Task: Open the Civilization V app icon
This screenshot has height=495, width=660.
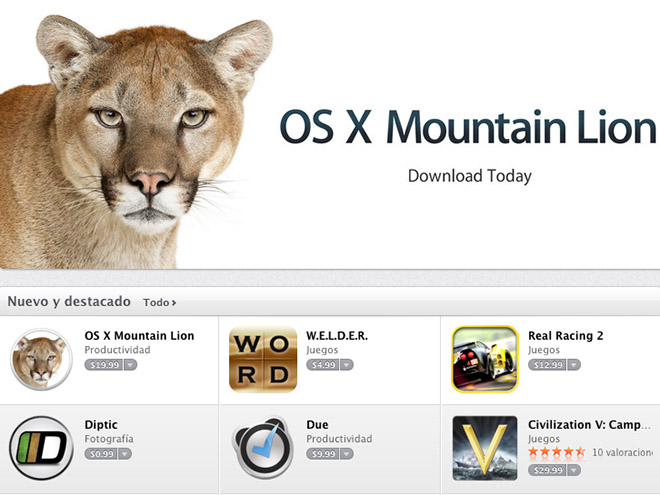Action: (x=485, y=448)
